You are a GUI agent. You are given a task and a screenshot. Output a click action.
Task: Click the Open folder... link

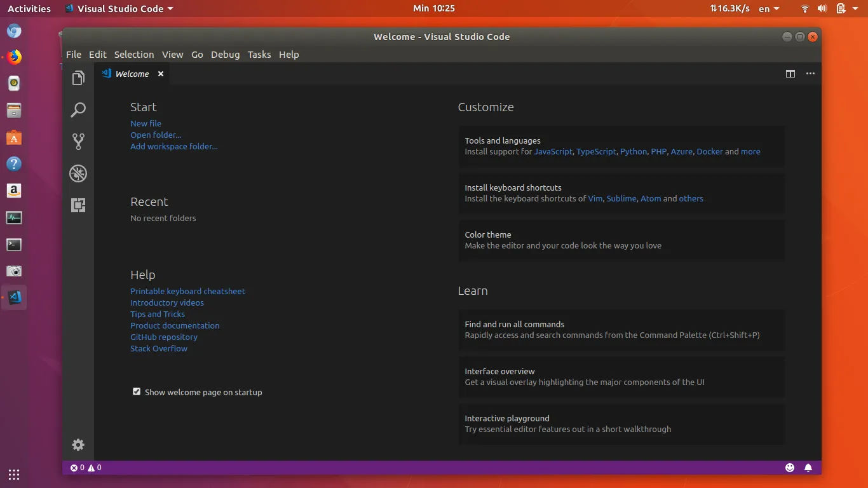point(156,135)
